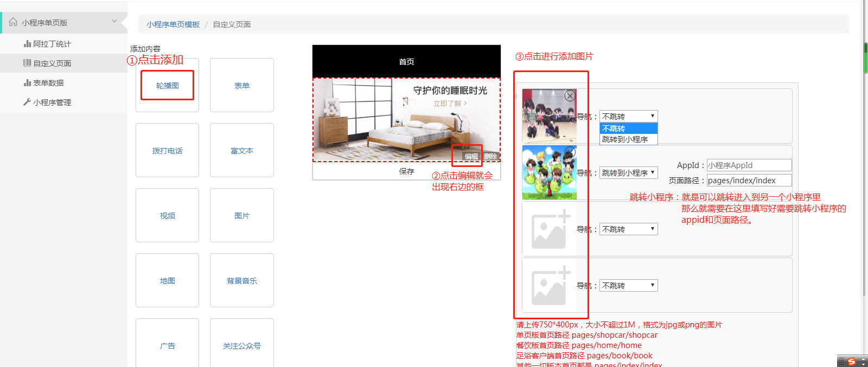
Task: Add a 轮播图 carousel component
Action: (x=167, y=86)
